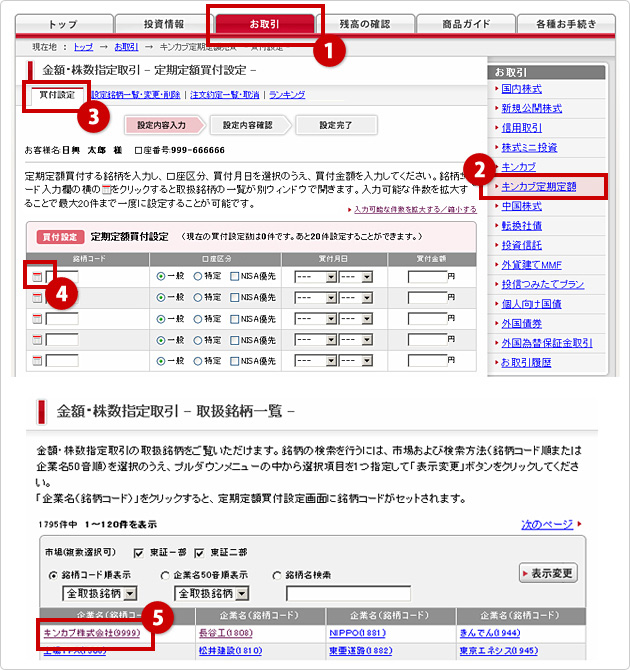Open stock list icon in first row
Image resolution: width=630 pixels, height=670 pixels.
37,276
